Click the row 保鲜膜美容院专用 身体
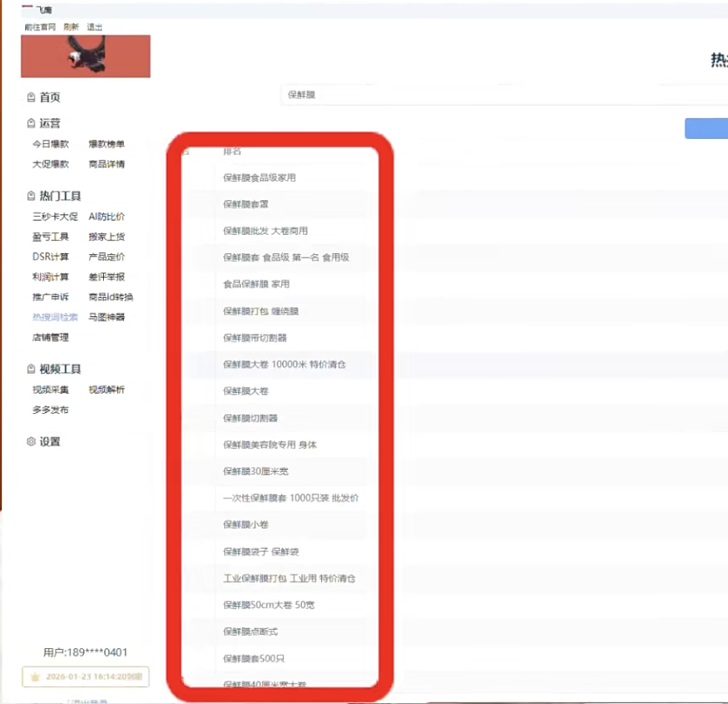 pyautogui.click(x=271, y=445)
